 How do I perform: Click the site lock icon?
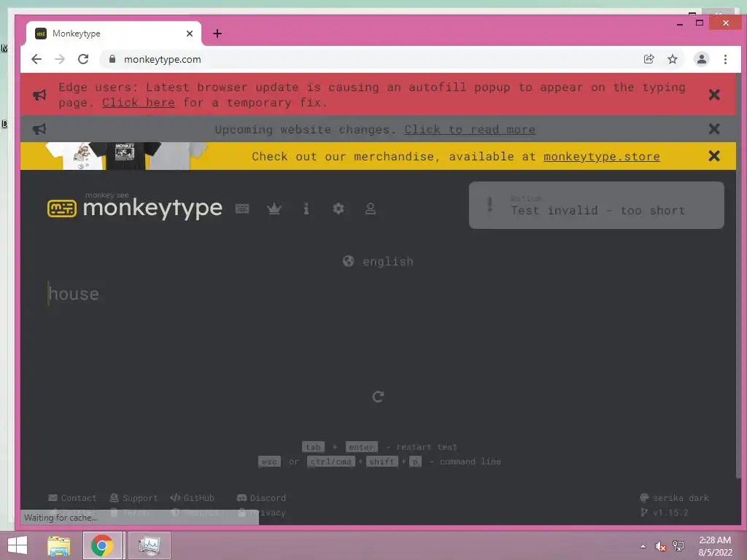coord(112,59)
